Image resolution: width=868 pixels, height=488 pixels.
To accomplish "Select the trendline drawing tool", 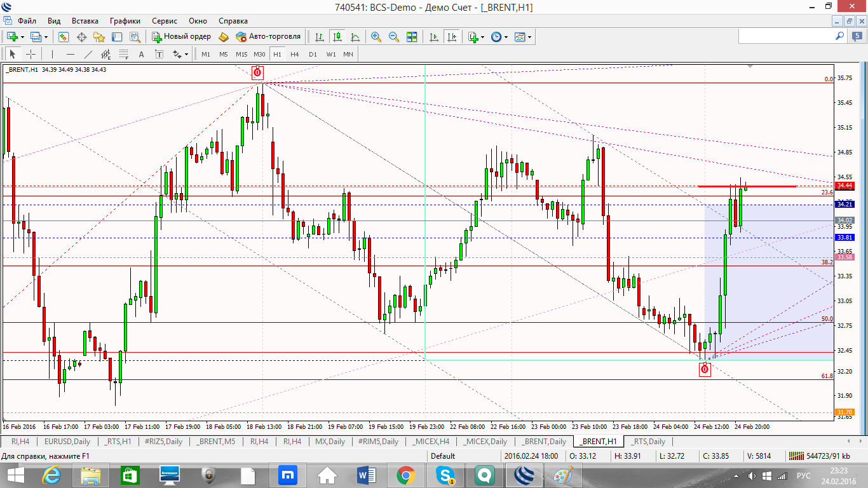I will (x=88, y=54).
